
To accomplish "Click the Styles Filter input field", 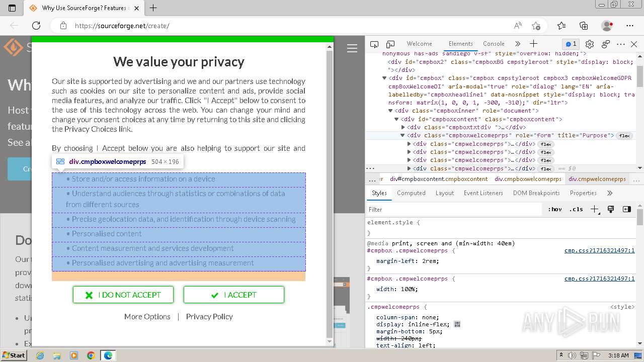I will [x=455, y=209].
